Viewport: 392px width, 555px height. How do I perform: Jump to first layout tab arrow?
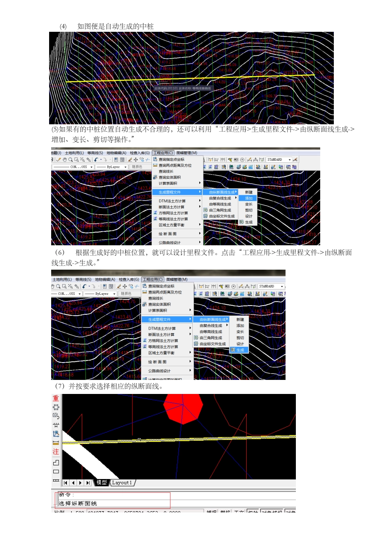[66, 483]
